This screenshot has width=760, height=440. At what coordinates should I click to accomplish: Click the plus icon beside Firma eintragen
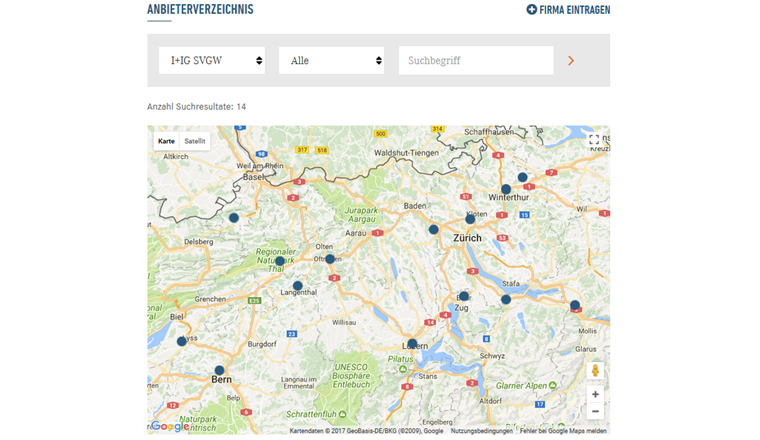[531, 10]
